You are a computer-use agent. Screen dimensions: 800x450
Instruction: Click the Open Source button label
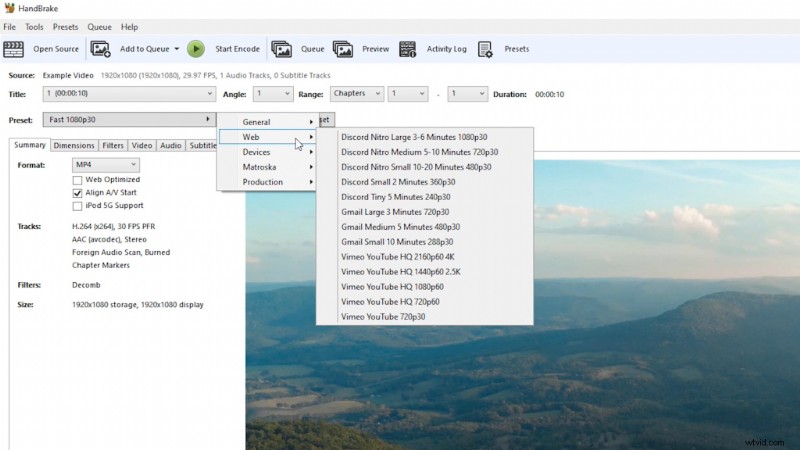tap(56, 49)
